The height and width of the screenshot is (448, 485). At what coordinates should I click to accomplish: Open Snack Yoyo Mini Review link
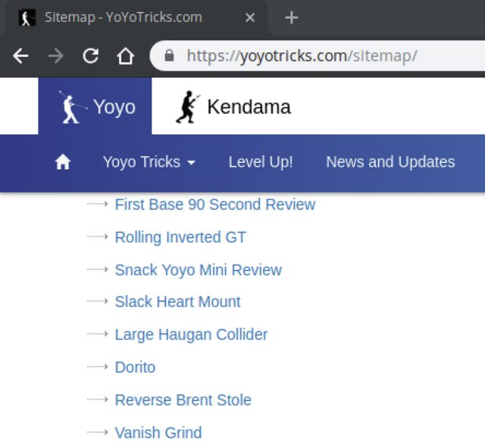[x=199, y=270]
